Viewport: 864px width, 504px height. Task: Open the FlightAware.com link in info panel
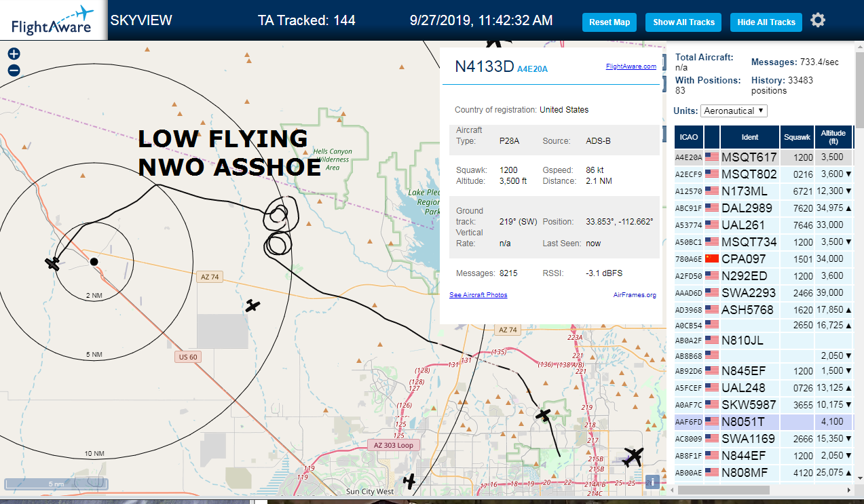[631, 66]
